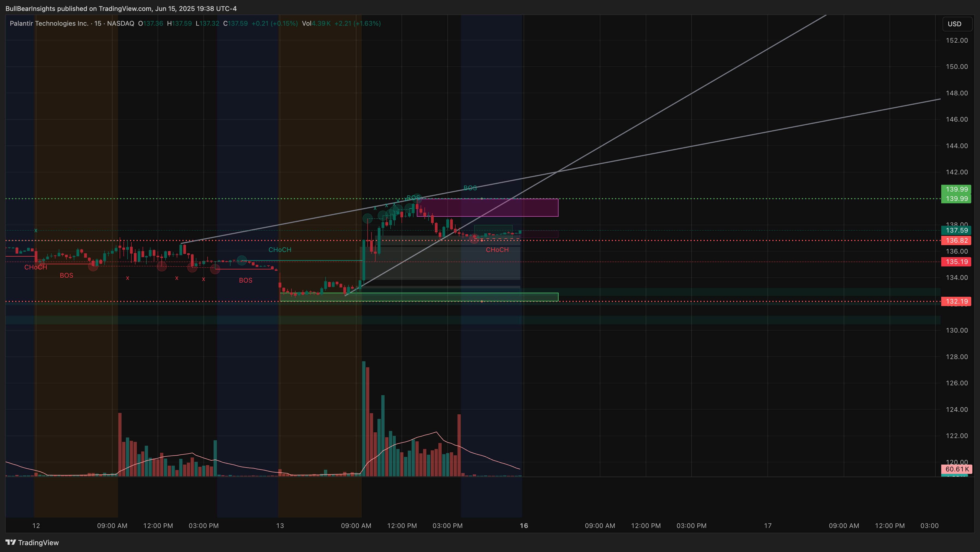Click the 130.00 price axis label

pos(957,330)
